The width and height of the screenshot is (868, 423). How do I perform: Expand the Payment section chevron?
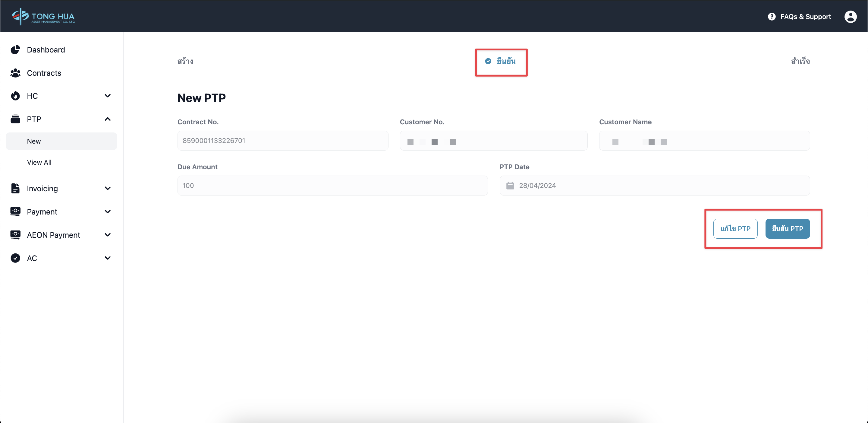point(108,212)
